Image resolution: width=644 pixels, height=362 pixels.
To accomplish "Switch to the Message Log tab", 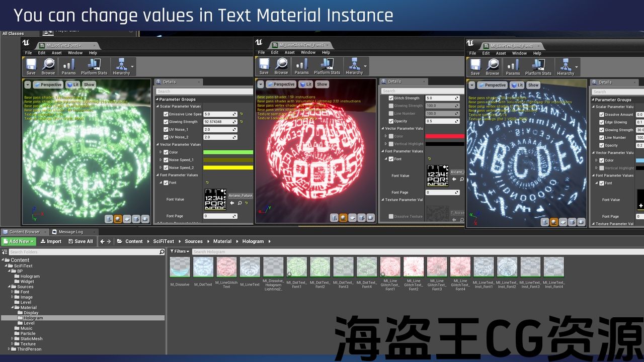I will point(70,232).
